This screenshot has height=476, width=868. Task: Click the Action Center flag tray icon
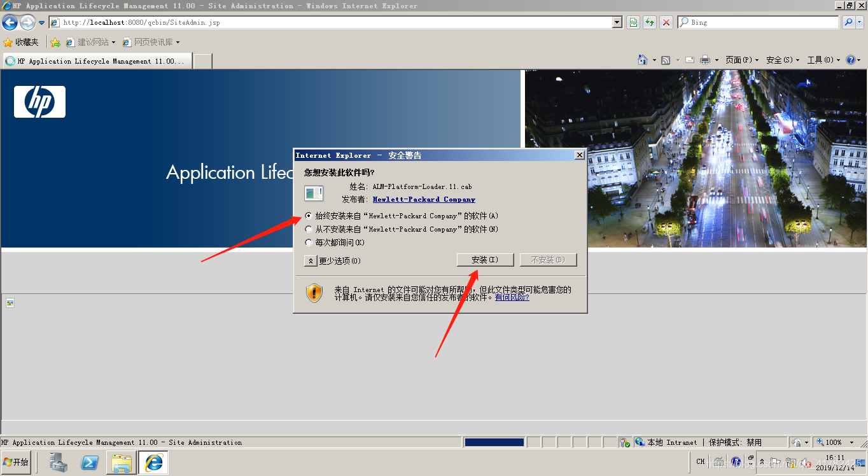tap(776, 463)
